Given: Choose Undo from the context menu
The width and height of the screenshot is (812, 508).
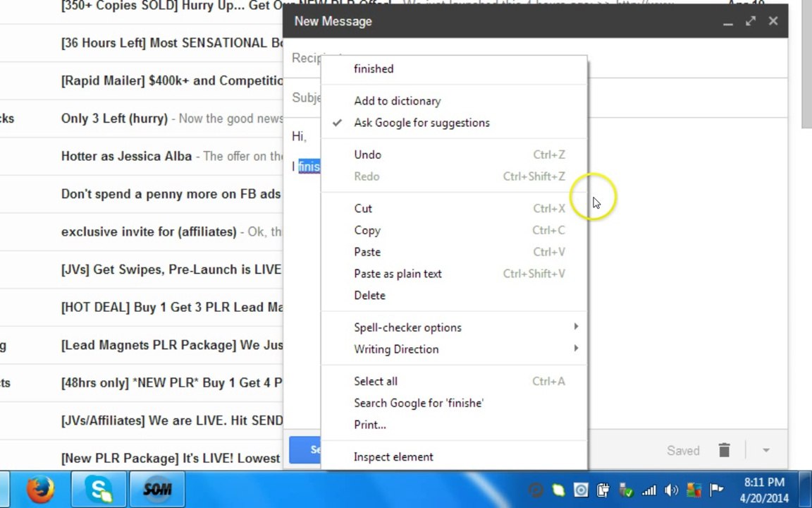Looking at the screenshot, I should (454, 155).
